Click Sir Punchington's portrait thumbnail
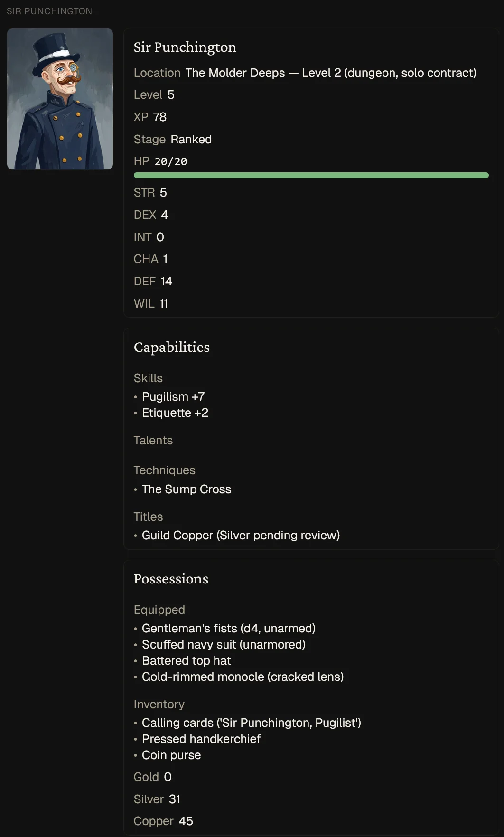504x837 pixels. click(x=60, y=99)
